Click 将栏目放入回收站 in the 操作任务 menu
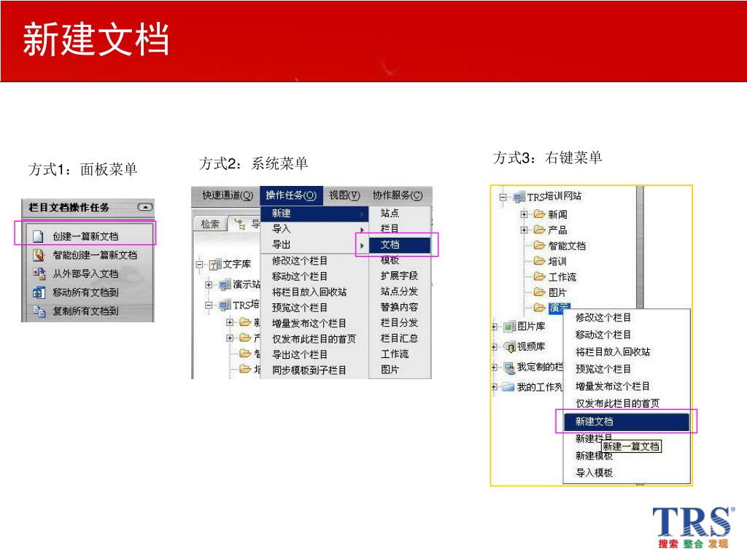Screen dimensions: 747x560 (309, 292)
